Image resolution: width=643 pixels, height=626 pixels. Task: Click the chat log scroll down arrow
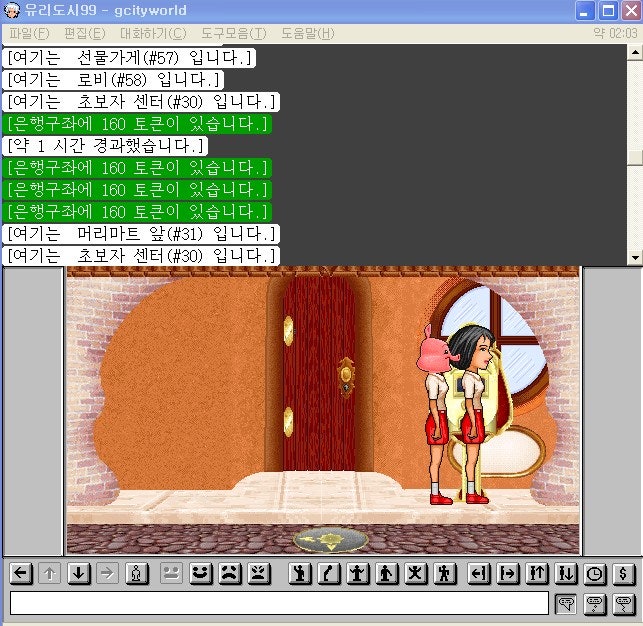pos(634,258)
